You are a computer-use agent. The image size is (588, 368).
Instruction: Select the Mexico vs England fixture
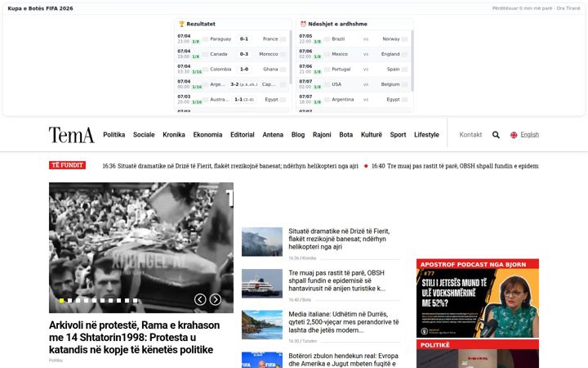click(354, 54)
